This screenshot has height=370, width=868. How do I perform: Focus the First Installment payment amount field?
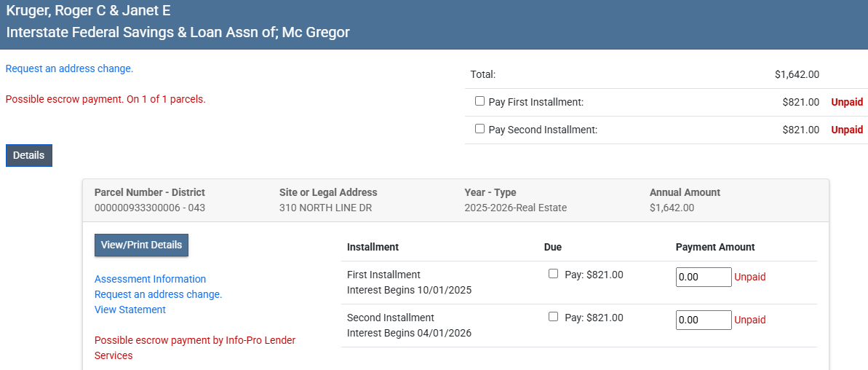pos(703,277)
